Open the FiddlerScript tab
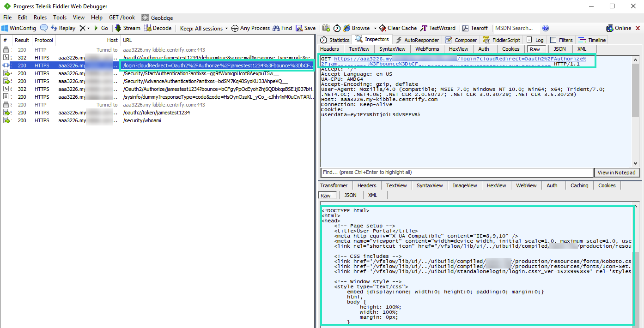This screenshot has height=328, width=644. pos(501,40)
